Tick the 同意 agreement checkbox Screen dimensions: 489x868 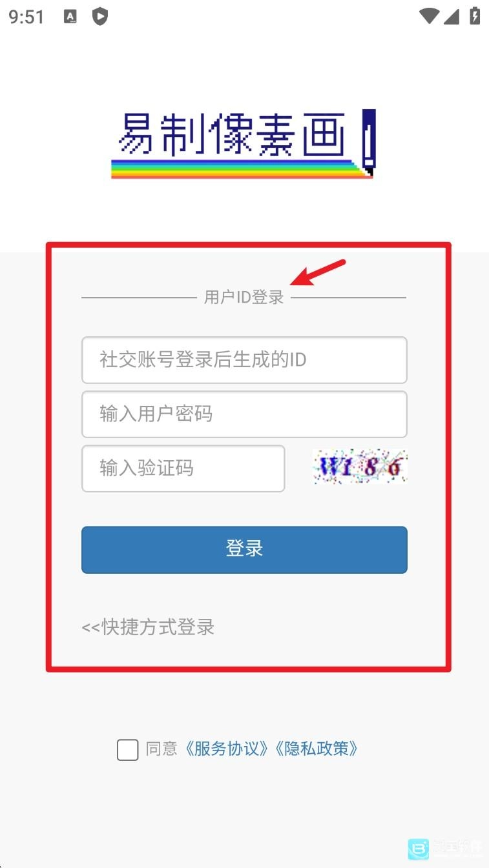tap(127, 750)
